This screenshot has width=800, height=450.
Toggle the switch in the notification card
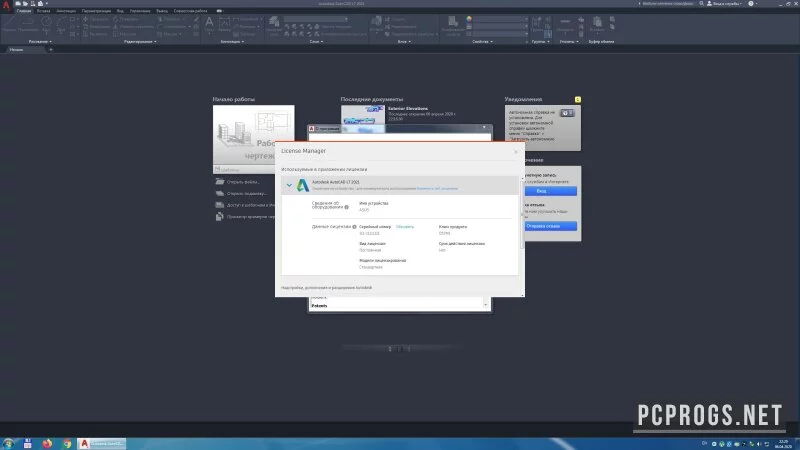point(567,113)
